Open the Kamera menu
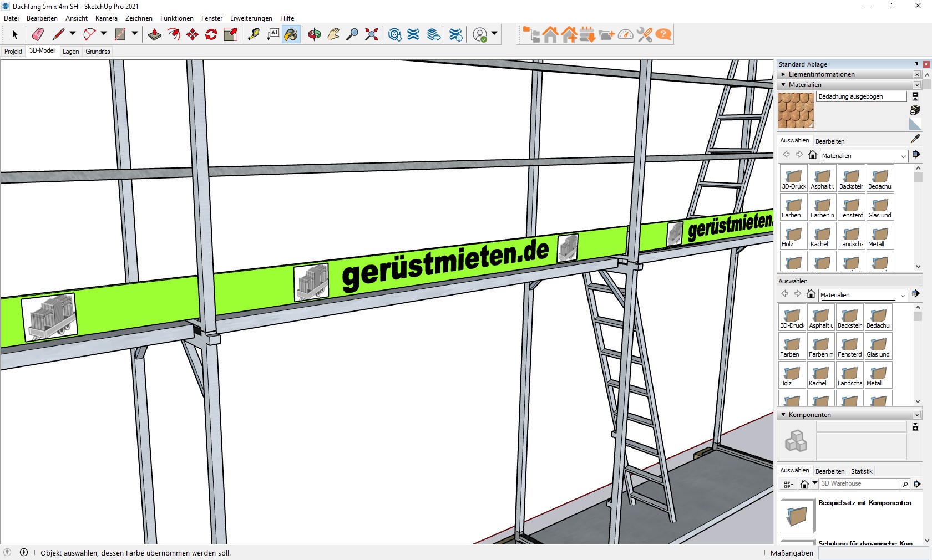The height and width of the screenshot is (560, 932). [x=107, y=18]
